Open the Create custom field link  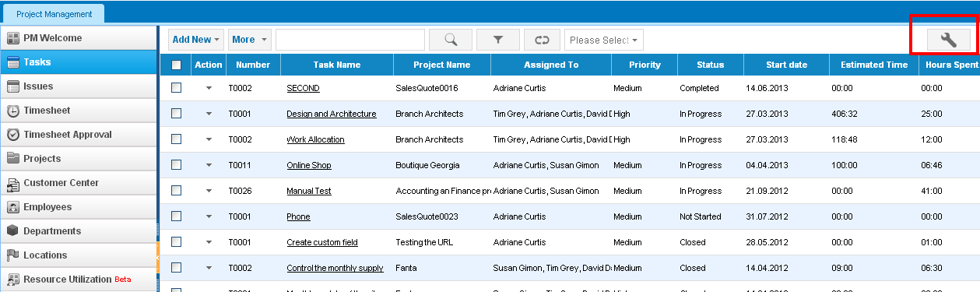322,243
